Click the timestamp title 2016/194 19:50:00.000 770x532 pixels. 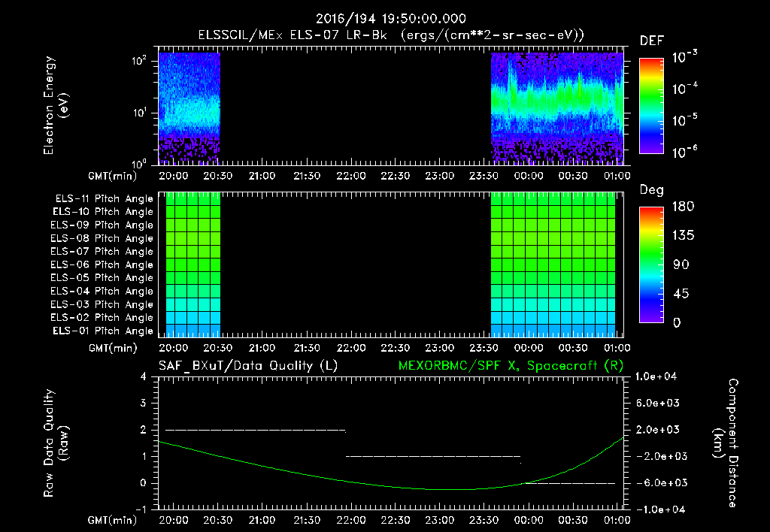pyautogui.click(x=390, y=19)
